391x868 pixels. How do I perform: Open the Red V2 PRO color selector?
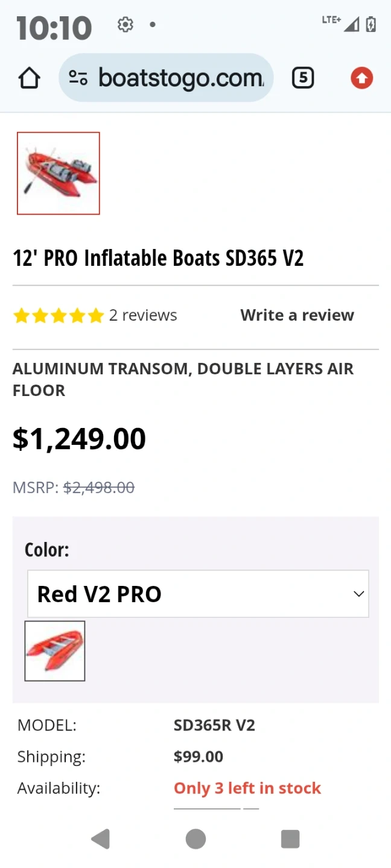(x=198, y=594)
